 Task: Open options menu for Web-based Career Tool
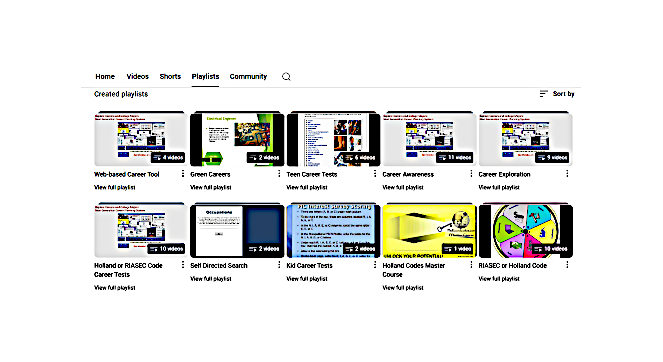click(183, 174)
